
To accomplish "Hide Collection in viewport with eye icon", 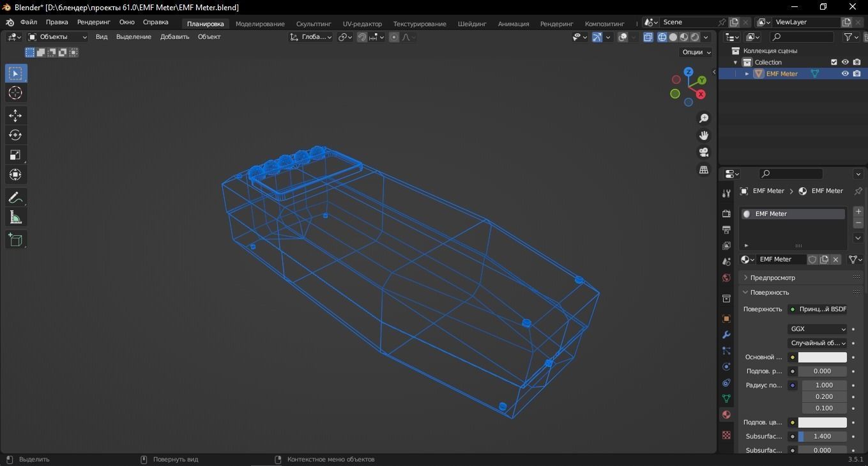I will tap(845, 62).
